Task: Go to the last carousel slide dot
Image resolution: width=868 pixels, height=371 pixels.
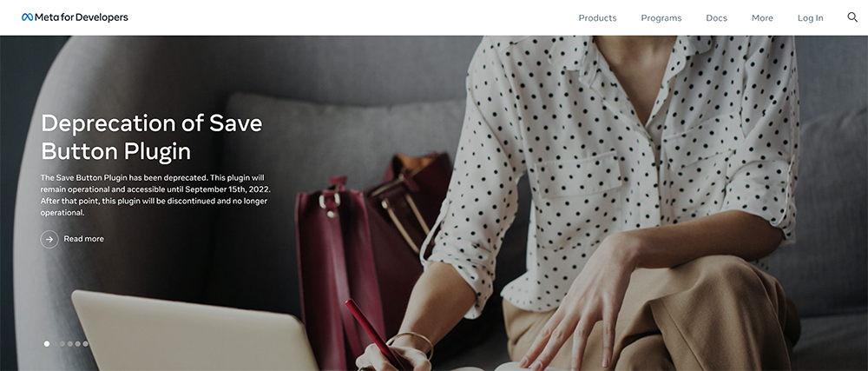Action: pos(85,344)
